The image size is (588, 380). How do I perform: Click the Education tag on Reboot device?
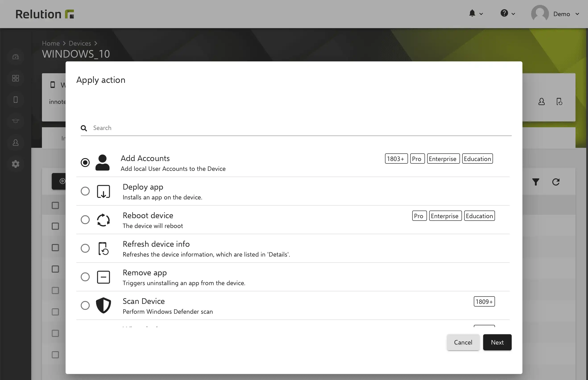(479, 216)
